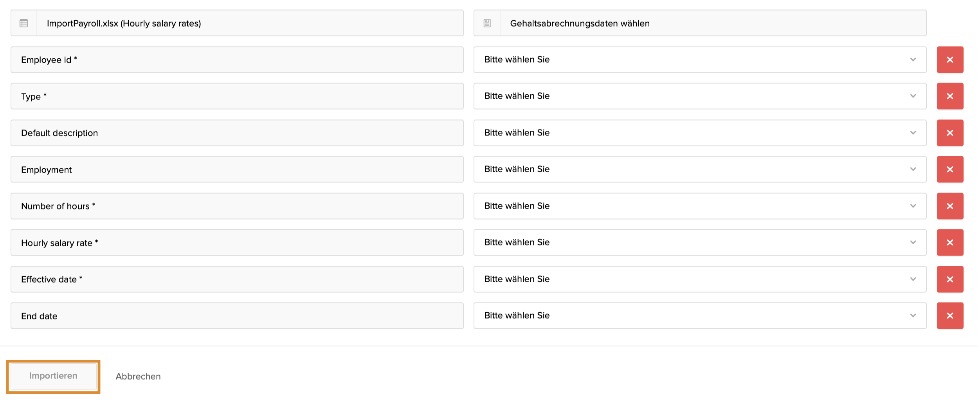Open the dropdown for Employee id
Viewport: 980px width, 400px height.
[699, 60]
